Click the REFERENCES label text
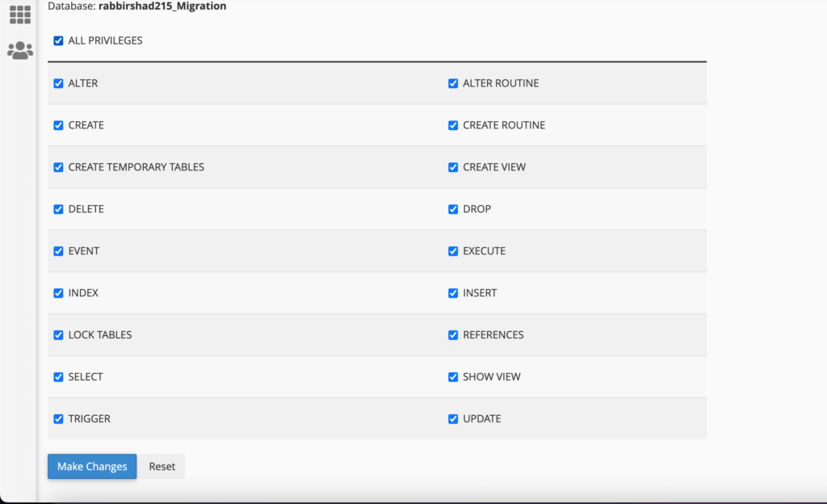Image resolution: width=827 pixels, height=504 pixels. (493, 334)
